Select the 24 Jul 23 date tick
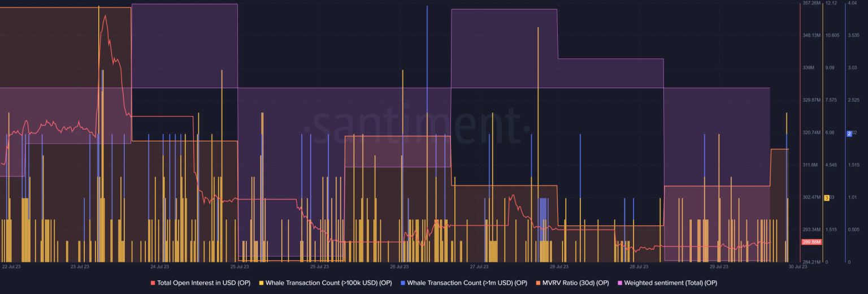The image size is (868, 294). [160, 266]
